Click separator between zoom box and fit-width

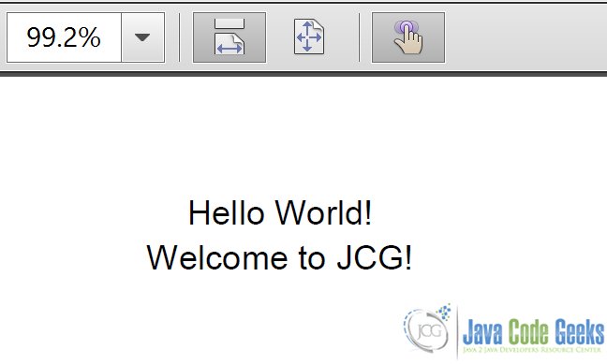pos(179,37)
